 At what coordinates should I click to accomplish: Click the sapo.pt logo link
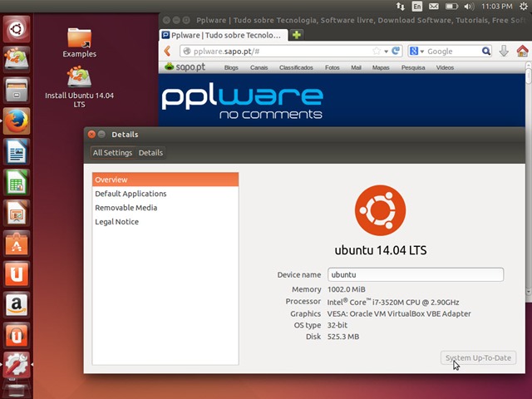point(185,66)
